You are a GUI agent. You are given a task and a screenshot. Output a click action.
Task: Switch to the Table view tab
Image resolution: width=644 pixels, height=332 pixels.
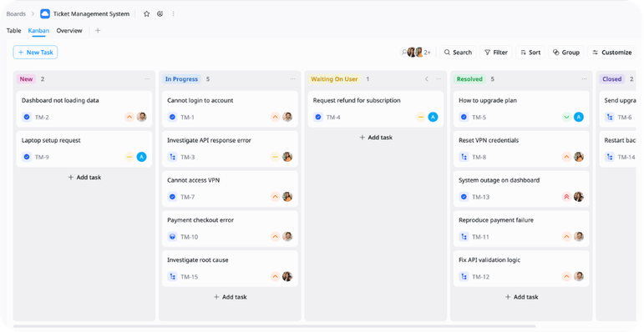[x=13, y=30]
